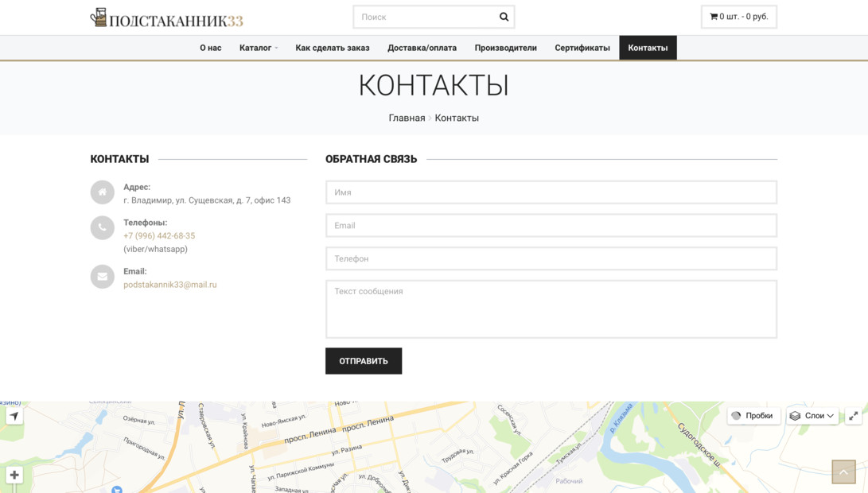Click the ОБРАТНАЯ СВЯЗЬ heading
This screenshot has width=868, height=493.
371,159
